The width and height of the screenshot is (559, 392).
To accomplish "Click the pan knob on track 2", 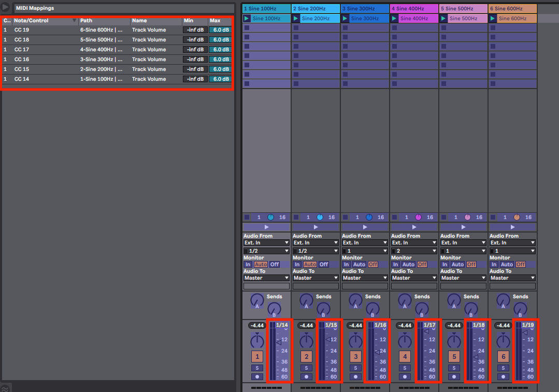I will coord(306,341).
